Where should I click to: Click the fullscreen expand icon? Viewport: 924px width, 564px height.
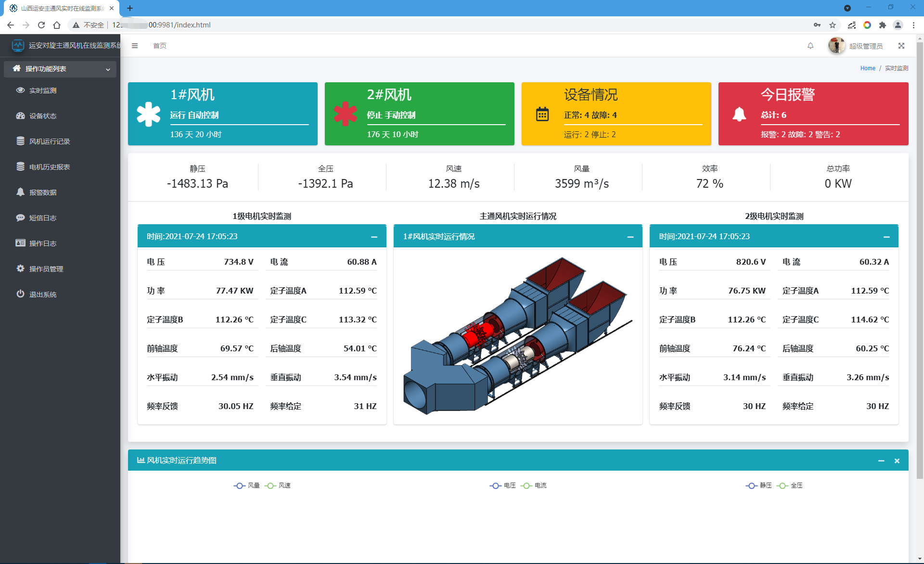901,46
